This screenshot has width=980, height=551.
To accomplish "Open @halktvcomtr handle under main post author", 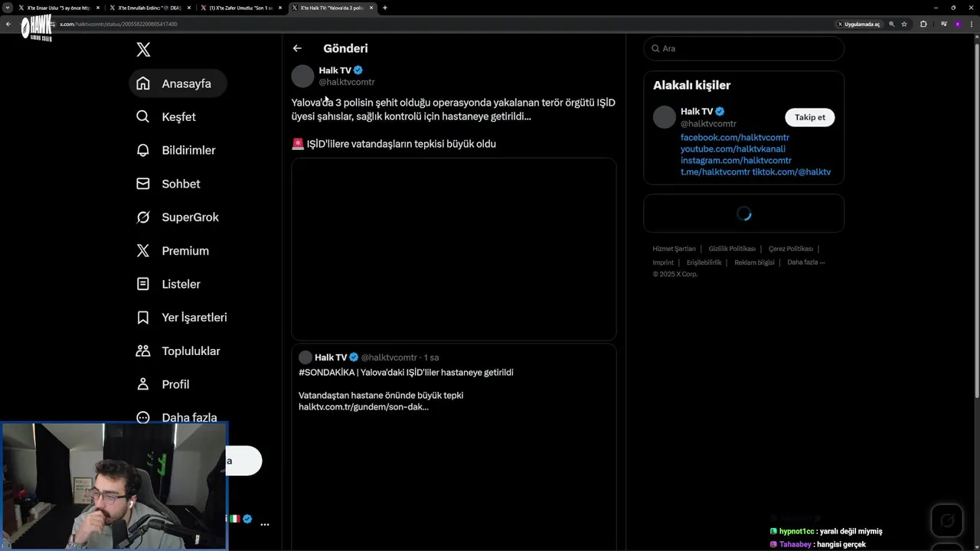I will point(347,82).
